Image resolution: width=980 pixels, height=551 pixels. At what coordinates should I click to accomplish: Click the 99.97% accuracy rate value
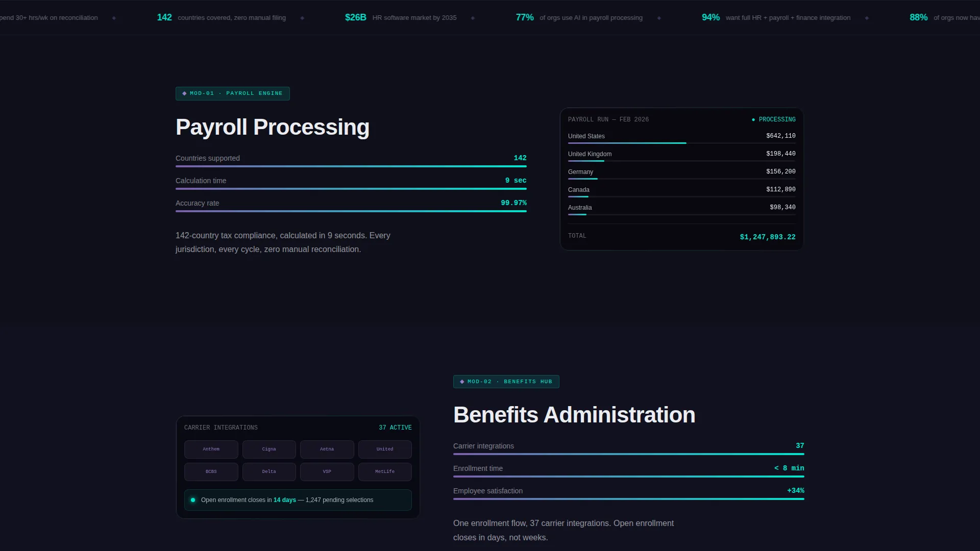coord(513,203)
